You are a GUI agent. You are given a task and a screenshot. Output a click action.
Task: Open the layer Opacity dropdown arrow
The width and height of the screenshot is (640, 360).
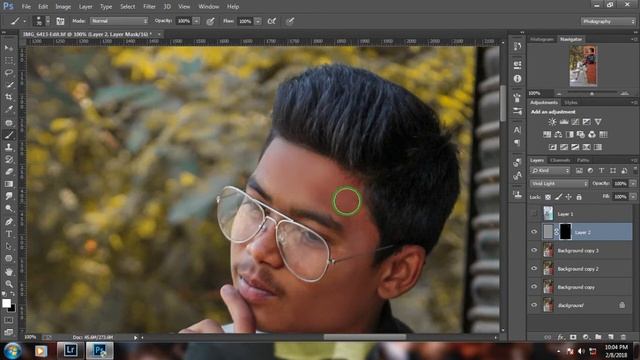633,184
